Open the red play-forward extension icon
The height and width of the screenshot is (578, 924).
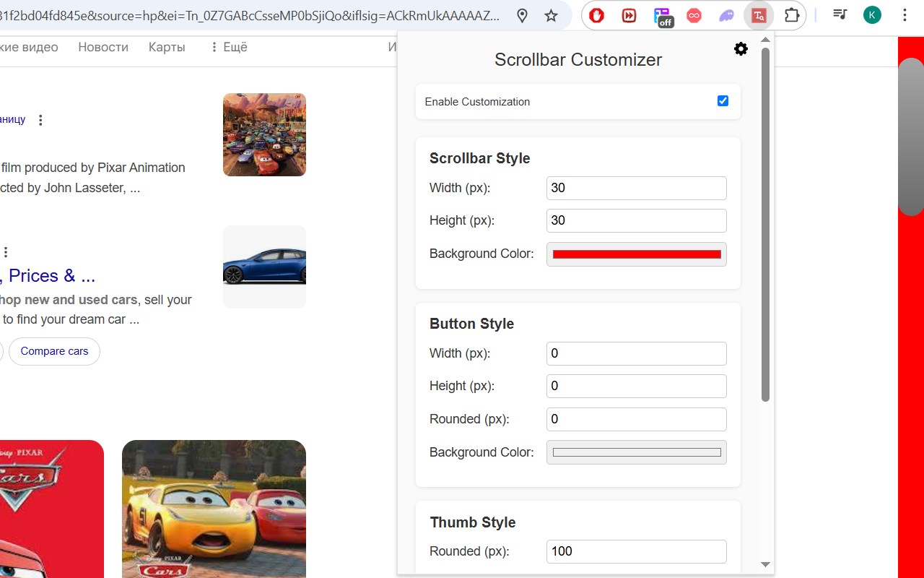tap(629, 15)
